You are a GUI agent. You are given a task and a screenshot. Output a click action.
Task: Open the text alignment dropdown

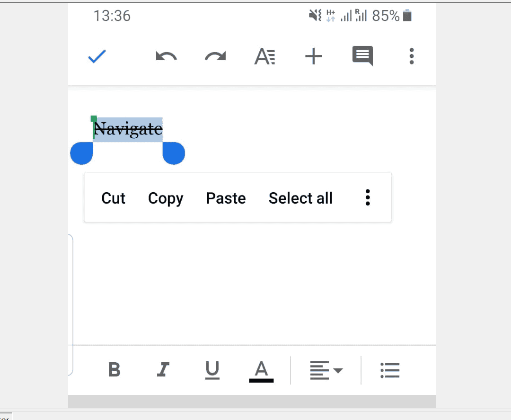coord(326,370)
